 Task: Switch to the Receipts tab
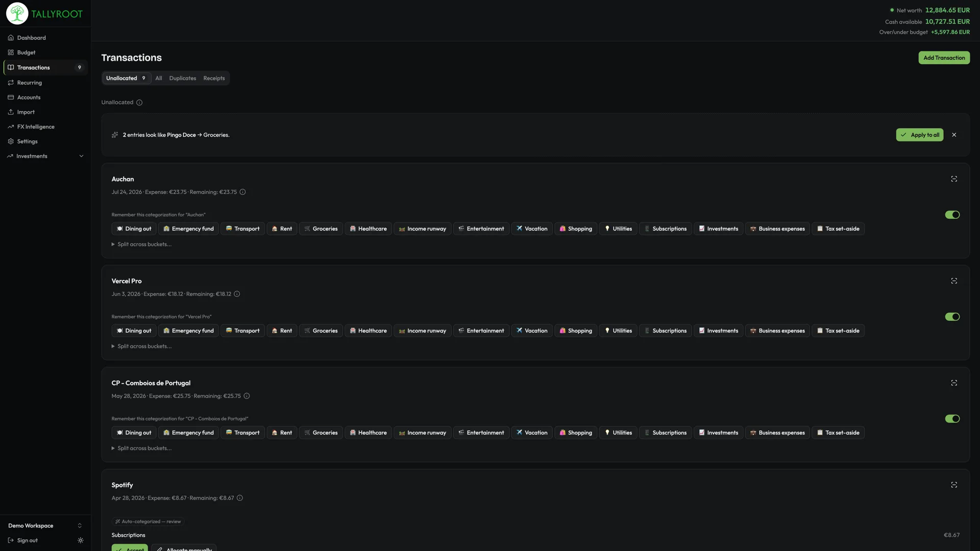214,78
